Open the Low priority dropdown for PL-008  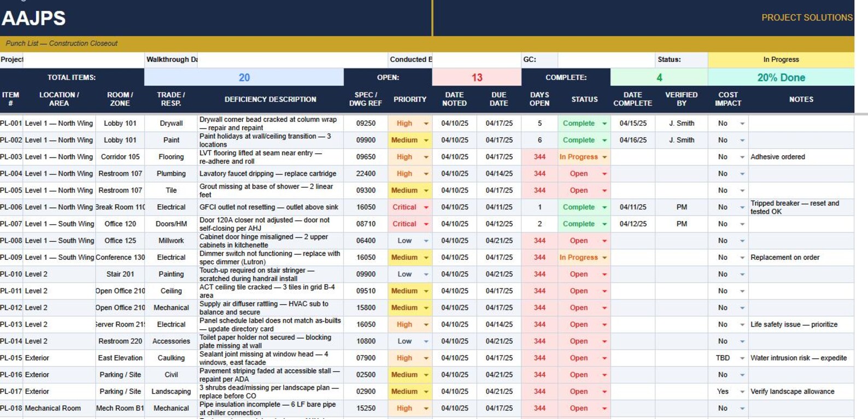point(426,241)
